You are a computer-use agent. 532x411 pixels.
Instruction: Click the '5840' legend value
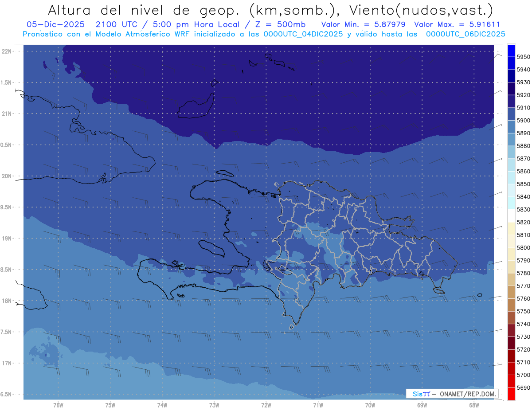click(523, 196)
